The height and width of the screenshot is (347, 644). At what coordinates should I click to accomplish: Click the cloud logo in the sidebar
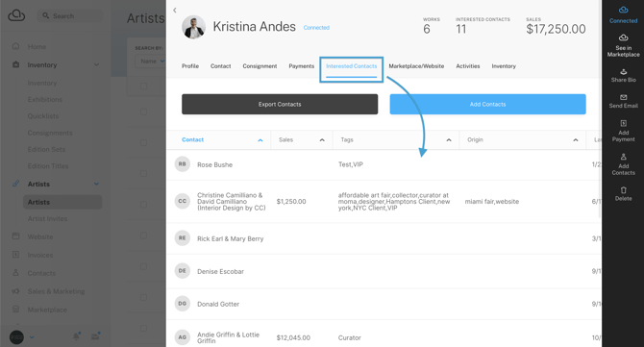click(x=16, y=15)
